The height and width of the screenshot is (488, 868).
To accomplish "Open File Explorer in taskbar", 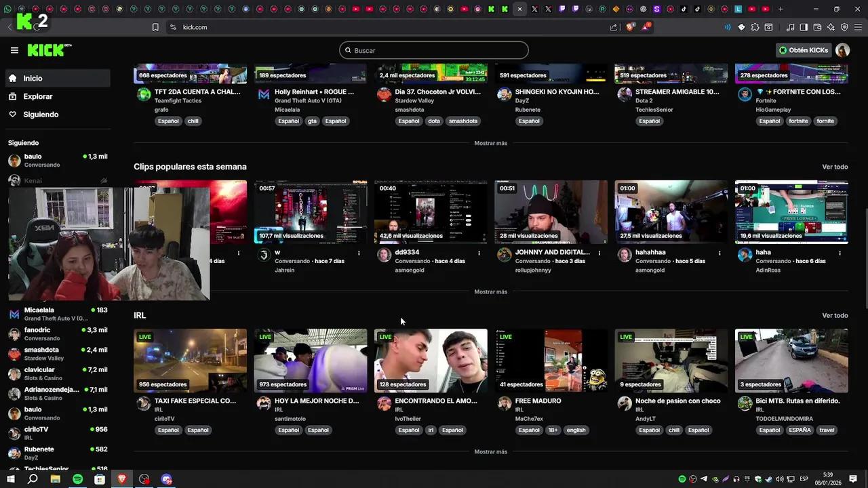I will (x=55, y=479).
